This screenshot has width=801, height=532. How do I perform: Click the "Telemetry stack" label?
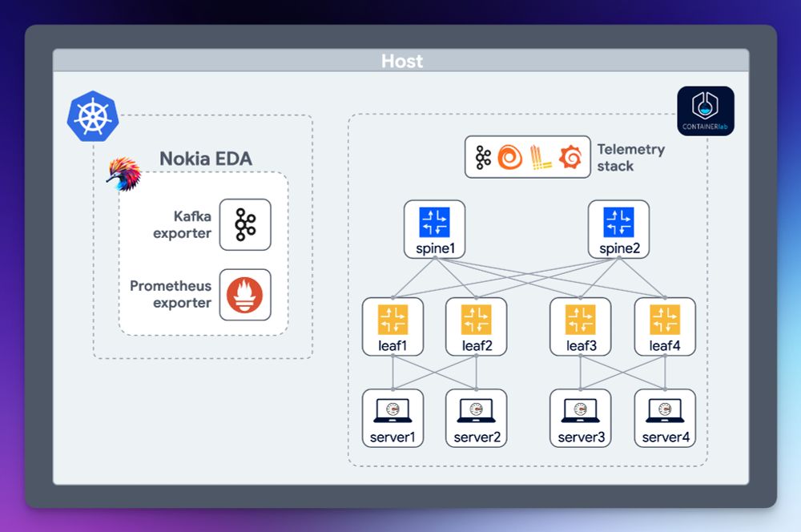(x=631, y=157)
